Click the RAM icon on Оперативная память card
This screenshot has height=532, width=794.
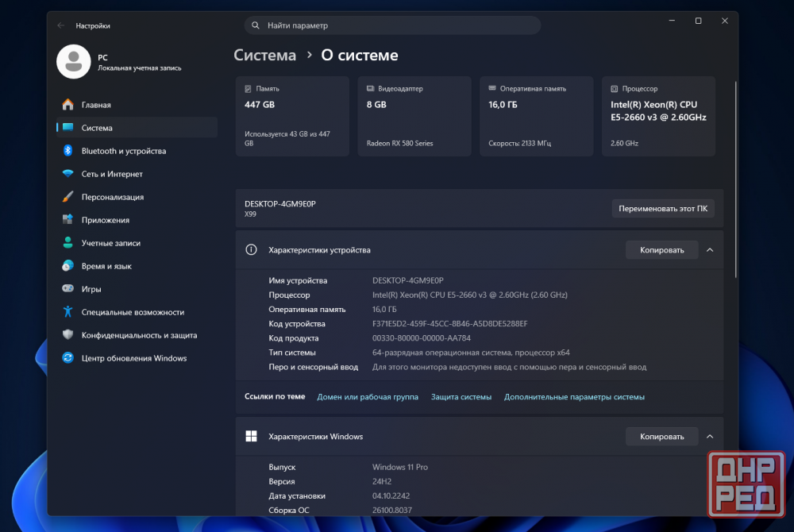point(492,88)
